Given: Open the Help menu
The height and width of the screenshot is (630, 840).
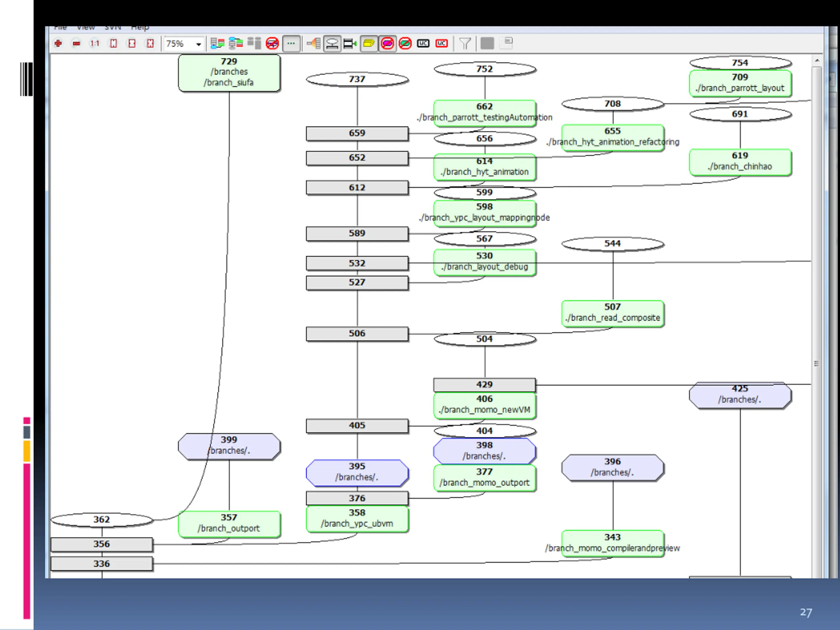Looking at the screenshot, I should [x=140, y=28].
